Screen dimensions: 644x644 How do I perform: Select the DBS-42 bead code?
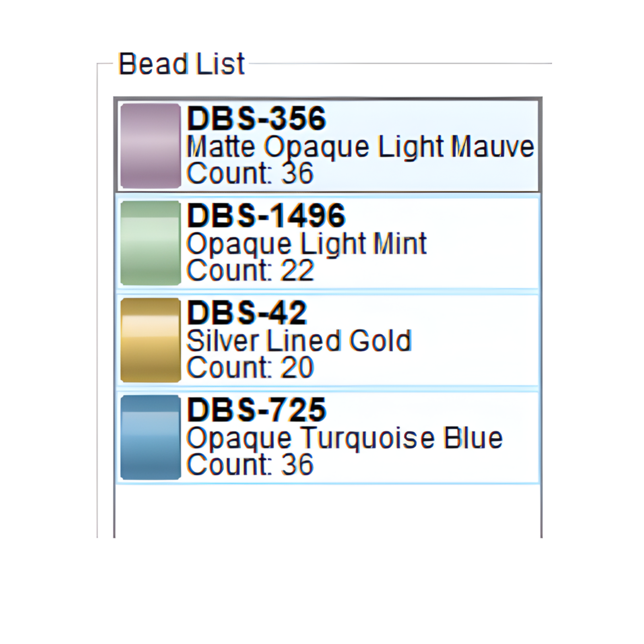point(247,313)
